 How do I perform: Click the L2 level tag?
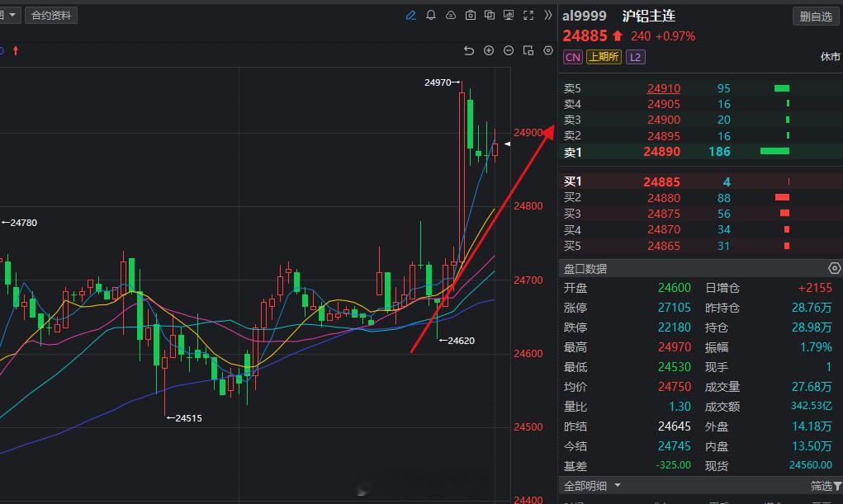point(635,57)
